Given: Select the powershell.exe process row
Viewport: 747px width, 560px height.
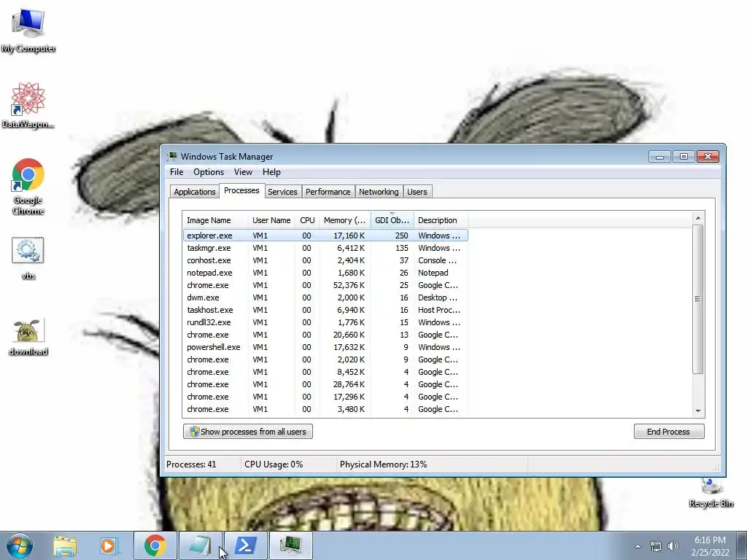Looking at the screenshot, I should 325,346.
